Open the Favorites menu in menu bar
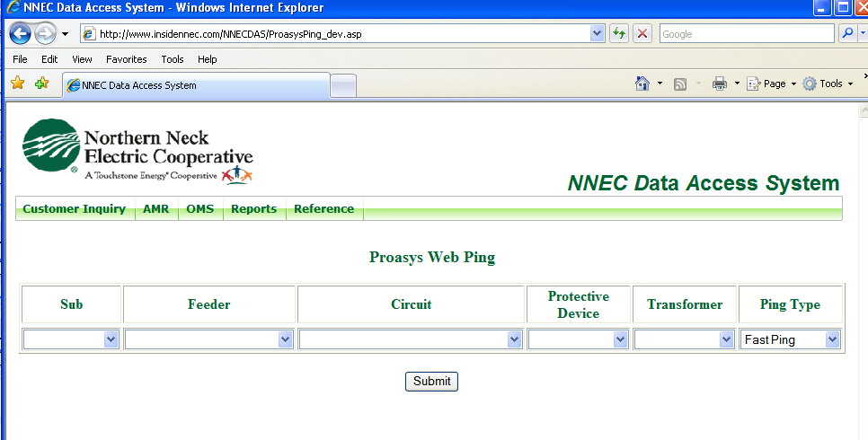 click(x=126, y=59)
